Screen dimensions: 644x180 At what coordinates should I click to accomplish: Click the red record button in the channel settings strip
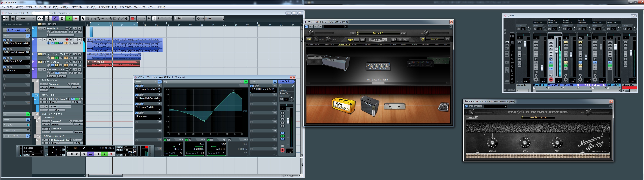(x=282, y=150)
